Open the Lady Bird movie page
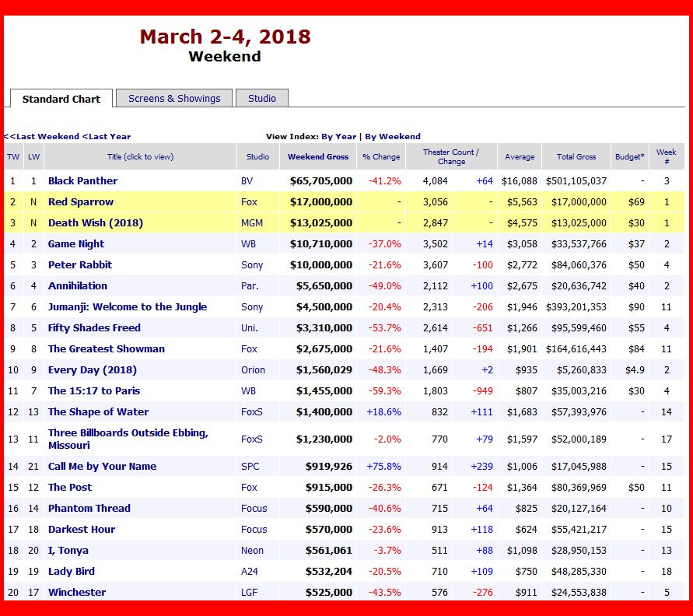693x616 pixels. [x=72, y=571]
